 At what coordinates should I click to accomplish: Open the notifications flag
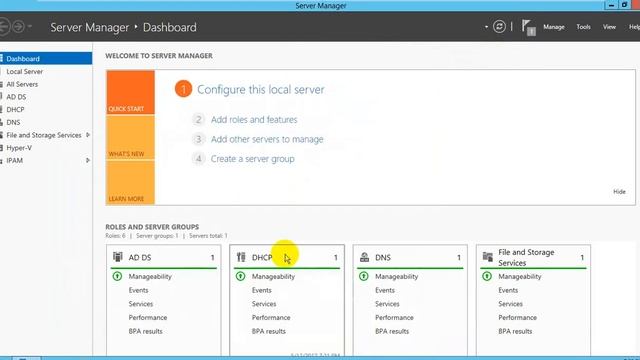(528, 28)
